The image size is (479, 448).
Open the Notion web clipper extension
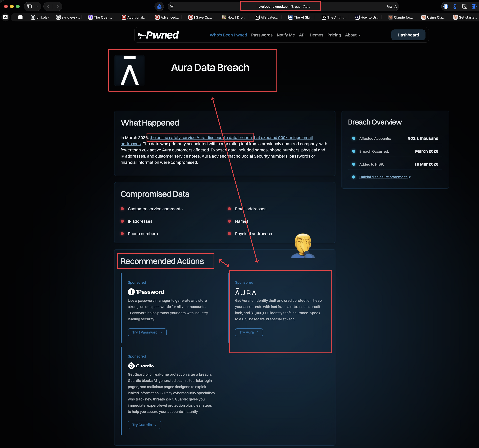(465, 6)
